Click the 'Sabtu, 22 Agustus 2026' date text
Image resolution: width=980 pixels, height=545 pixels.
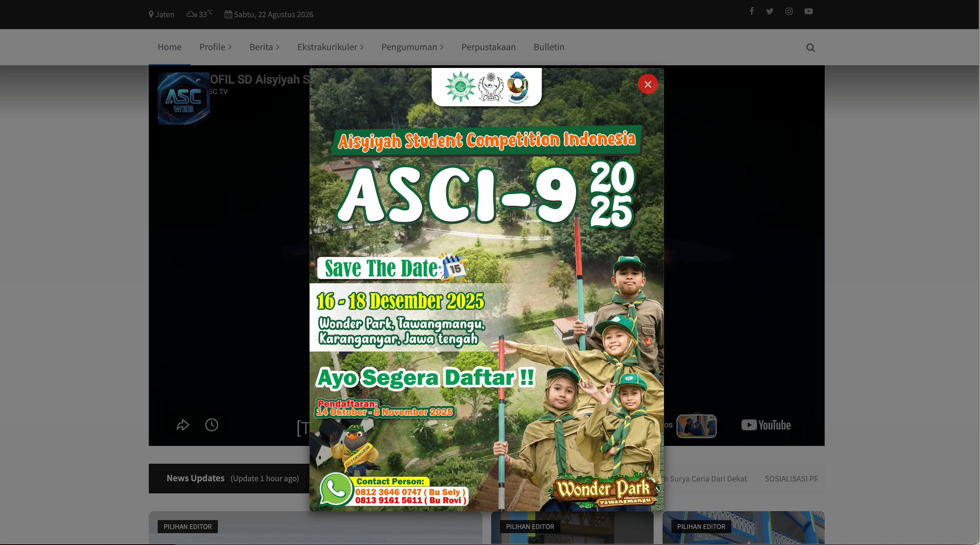click(274, 15)
